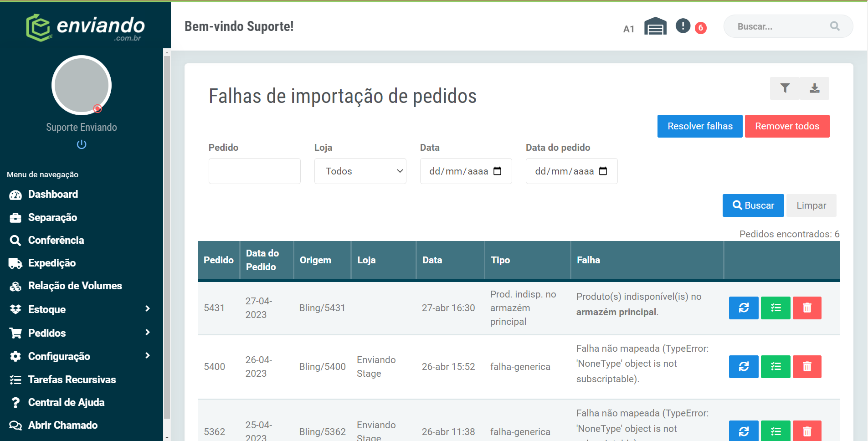Open the Loja dropdown showing Todos
Image resolution: width=868 pixels, height=441 pixels.
[360, 171]
